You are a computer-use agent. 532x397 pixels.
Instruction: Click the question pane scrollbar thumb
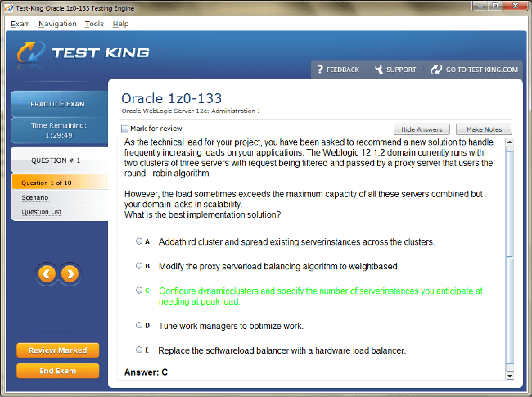[x=510, y=258]
